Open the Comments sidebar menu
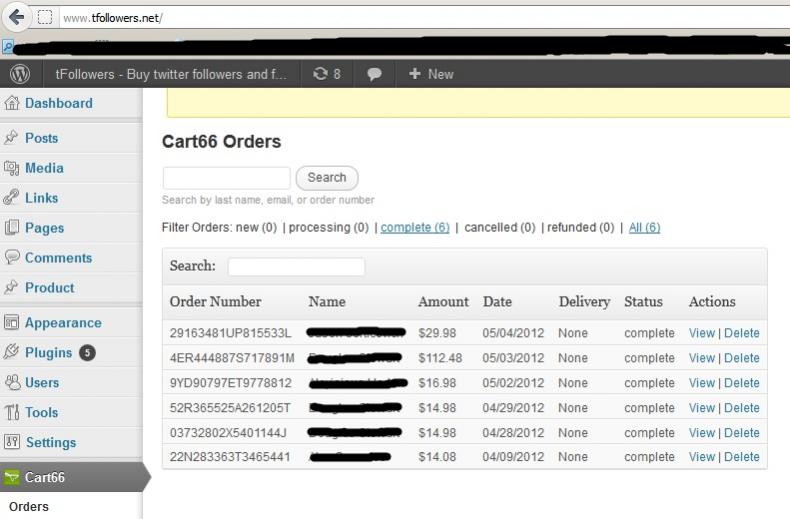The height and width of the screenshot is (519, 790). click(59, 257)
